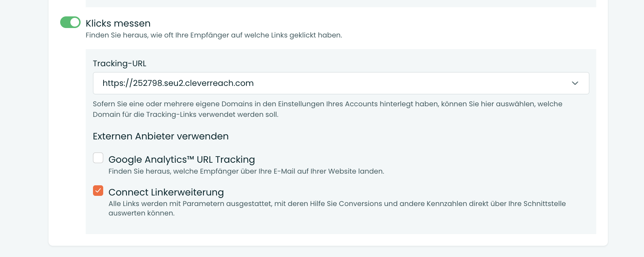Click the Klicks messen label text
Viewport: 644px width, 257px height.
coord(118,23)
